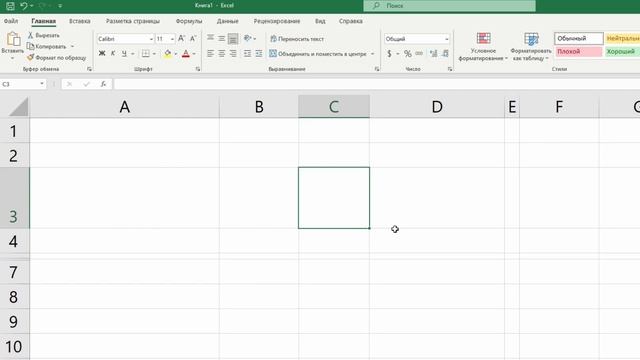640x360 pixels.
Task: Click the Redo arrow icon
Action: 42,6
